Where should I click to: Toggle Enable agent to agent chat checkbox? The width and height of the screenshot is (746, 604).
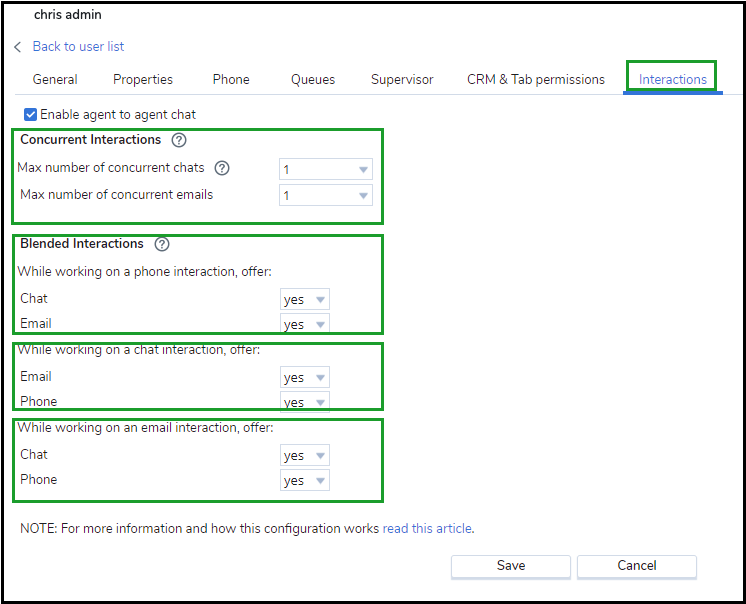tap(30, 115)
